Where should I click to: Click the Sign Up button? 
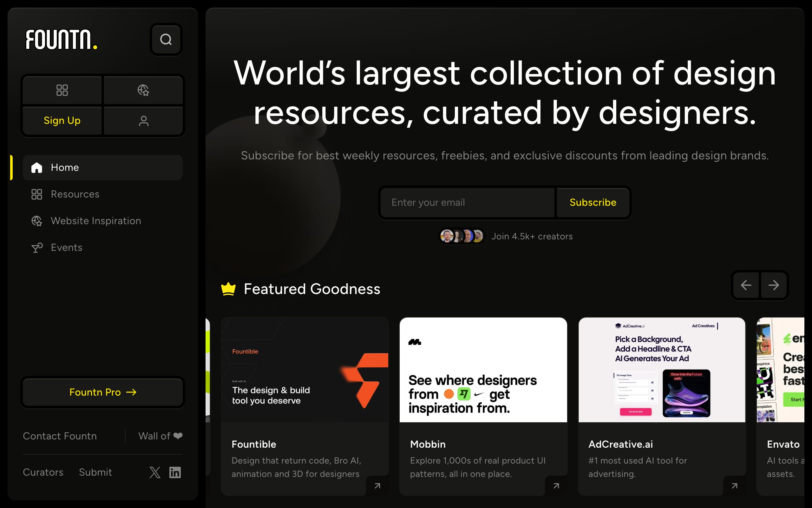pos(62,121)
